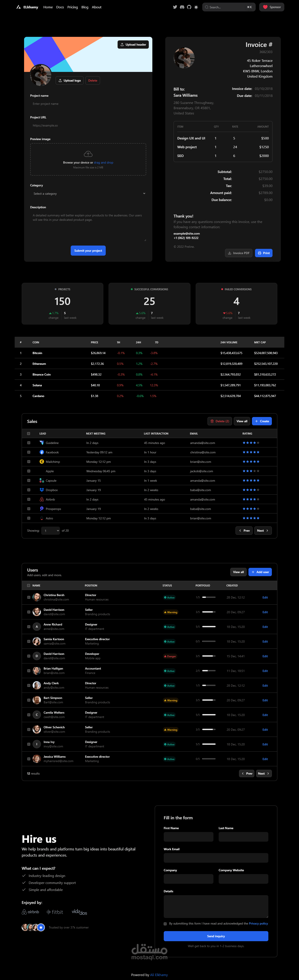Click the Guideline logo icon in Sales
Image resolution: width=299 pixels, height=980 pixels.
pos(42,443)
